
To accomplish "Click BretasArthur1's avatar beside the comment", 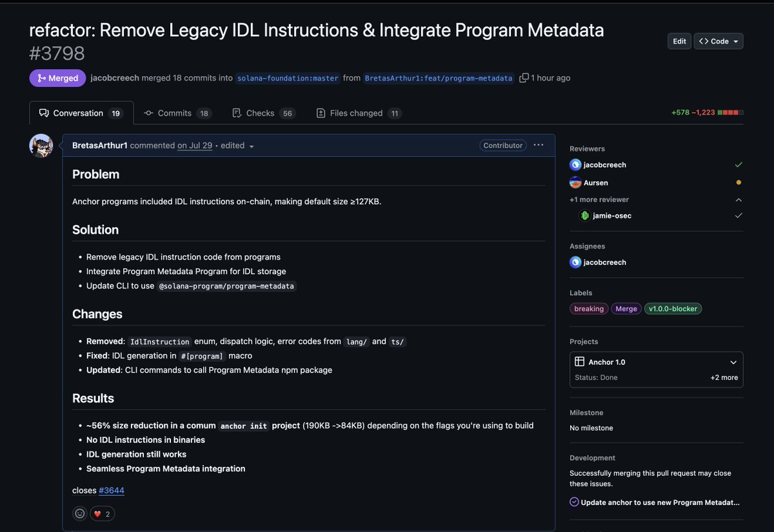I will pyautogui.click(x=41, y=146).
